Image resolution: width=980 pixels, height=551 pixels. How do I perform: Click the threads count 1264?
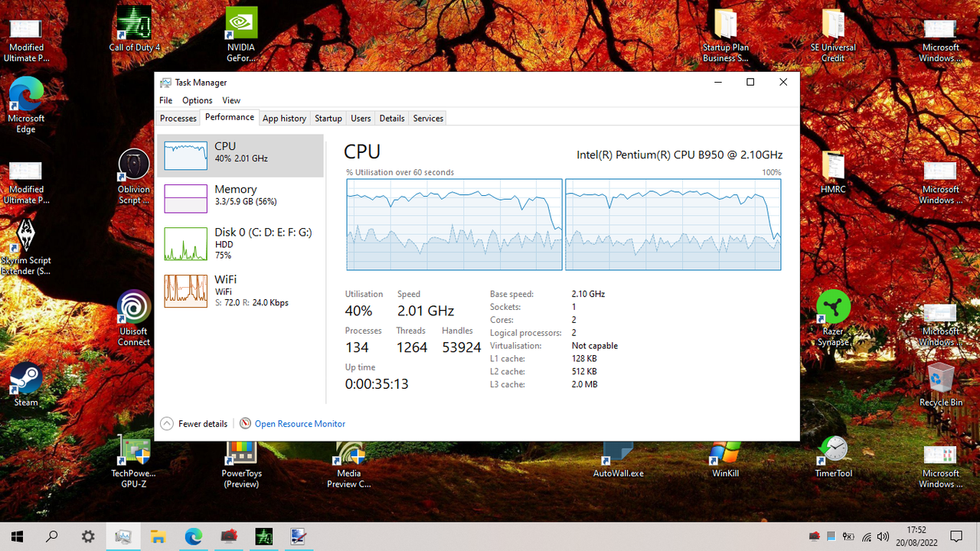pos(412,347)
